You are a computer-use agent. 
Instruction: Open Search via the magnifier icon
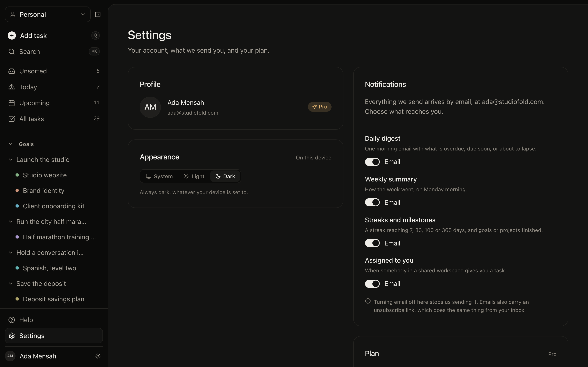pyautogui.click(x=11, y=51)
